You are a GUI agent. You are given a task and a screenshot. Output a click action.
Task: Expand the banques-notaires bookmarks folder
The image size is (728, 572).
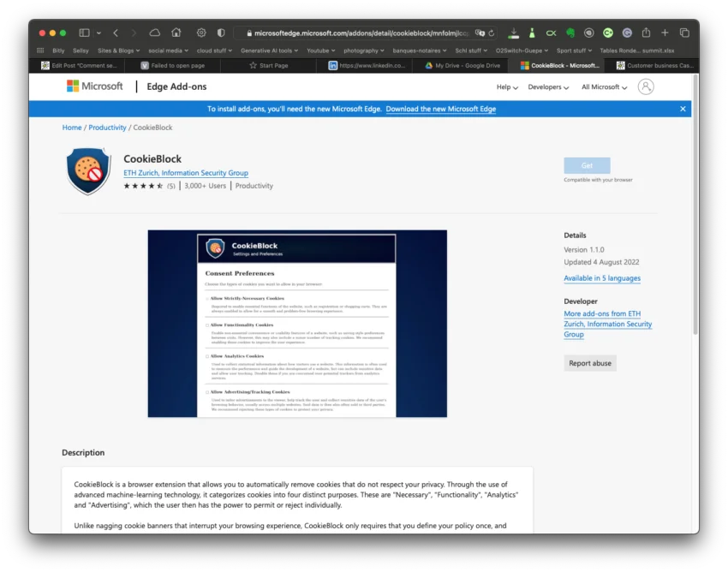coord(420,51)
